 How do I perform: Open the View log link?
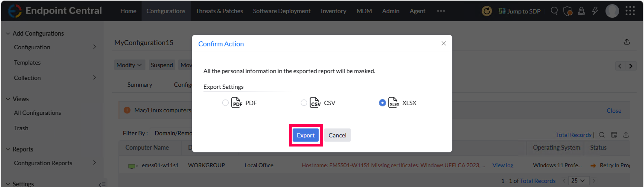[x=503, y=165]
